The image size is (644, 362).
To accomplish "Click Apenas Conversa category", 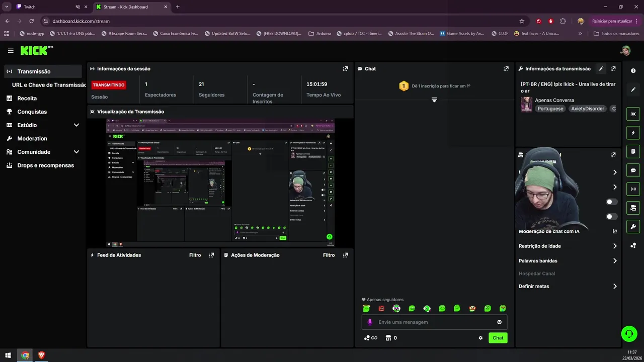I will point(554,101).
